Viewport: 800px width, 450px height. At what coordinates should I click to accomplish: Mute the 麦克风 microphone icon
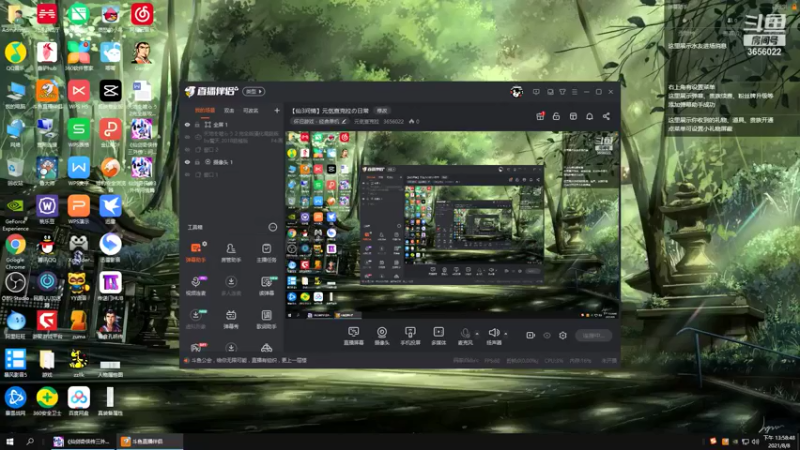[465, 333]
